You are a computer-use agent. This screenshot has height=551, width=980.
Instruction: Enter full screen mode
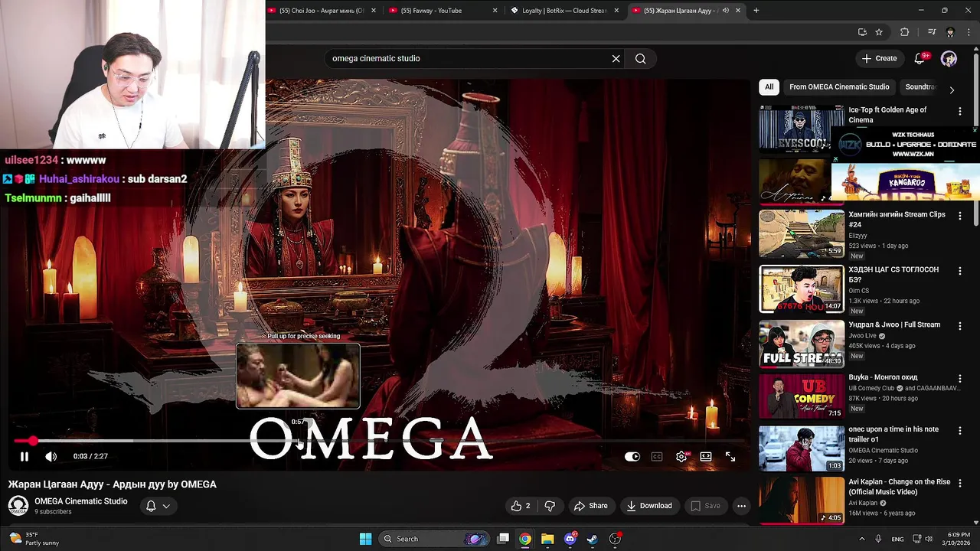tap(730, 456)
